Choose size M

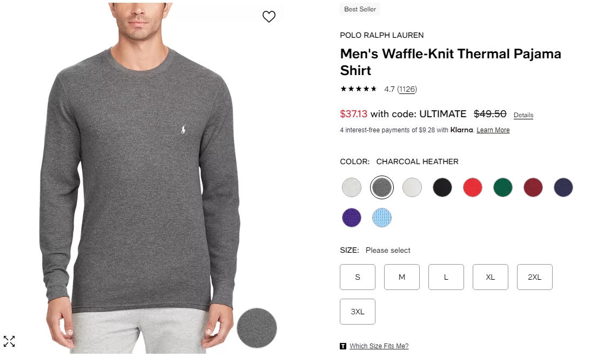tap(402, 277)
